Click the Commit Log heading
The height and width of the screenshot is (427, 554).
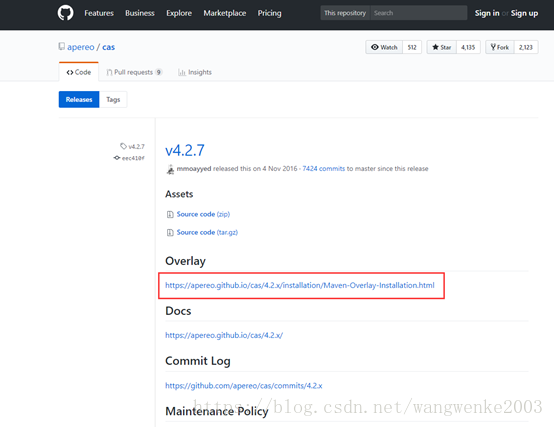pos(198,361)
